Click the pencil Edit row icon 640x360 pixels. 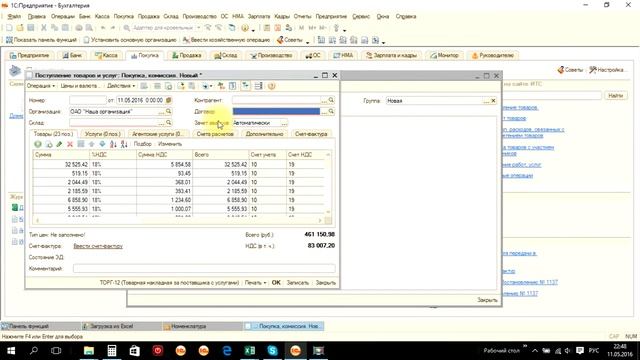coord(59,144)
